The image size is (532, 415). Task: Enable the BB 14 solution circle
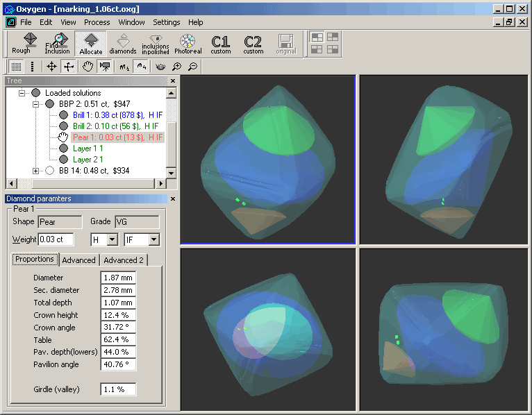coord(49,171)
